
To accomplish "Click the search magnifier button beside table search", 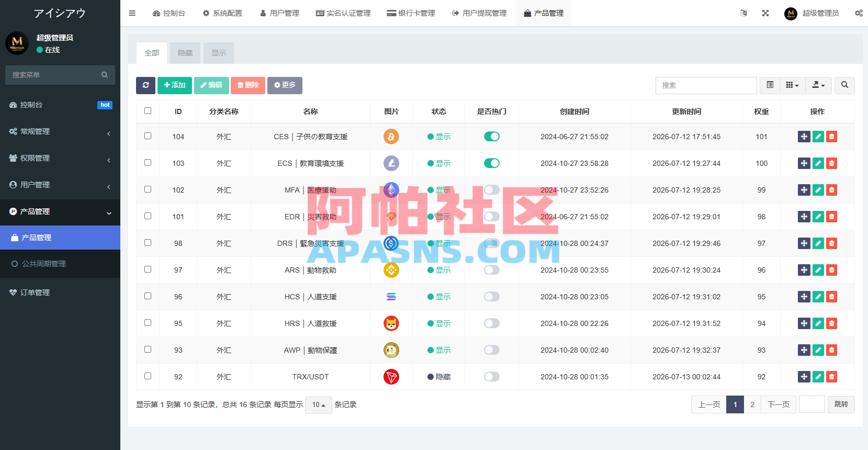I will pyautogui.click(x=844, y=85).
